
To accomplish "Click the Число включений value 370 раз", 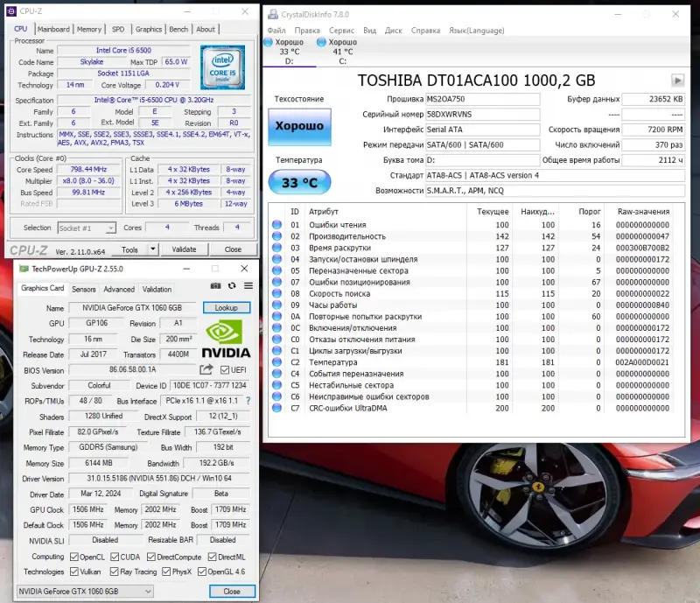I will click(653, 144).
